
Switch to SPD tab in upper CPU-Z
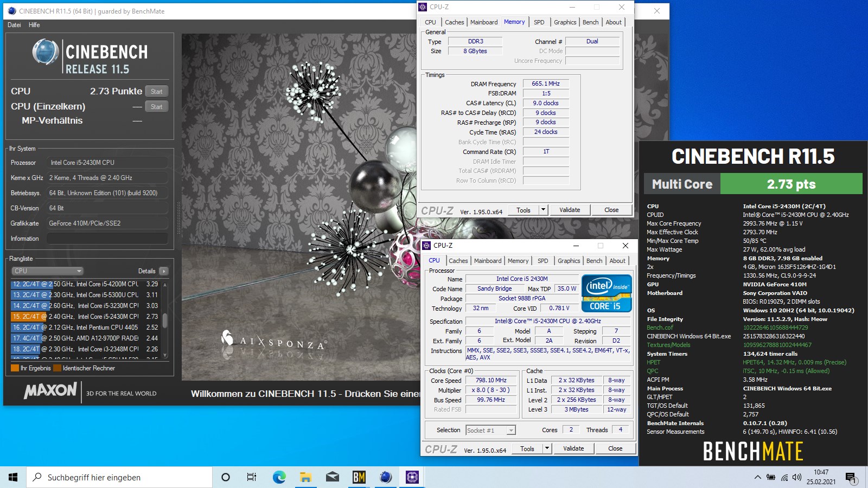(539, 22)
